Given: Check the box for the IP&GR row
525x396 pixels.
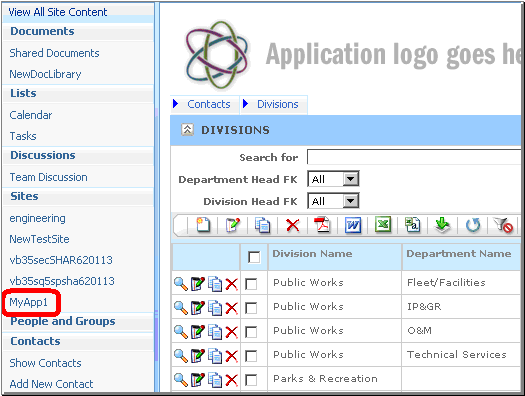Looking at the screenshot, I should coord(251,308).
